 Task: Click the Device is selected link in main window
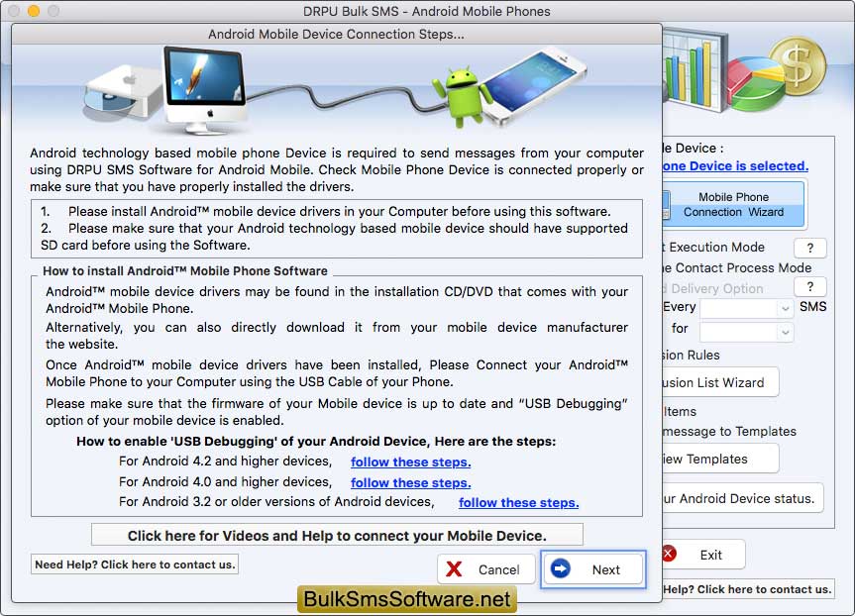coord(735,165)
